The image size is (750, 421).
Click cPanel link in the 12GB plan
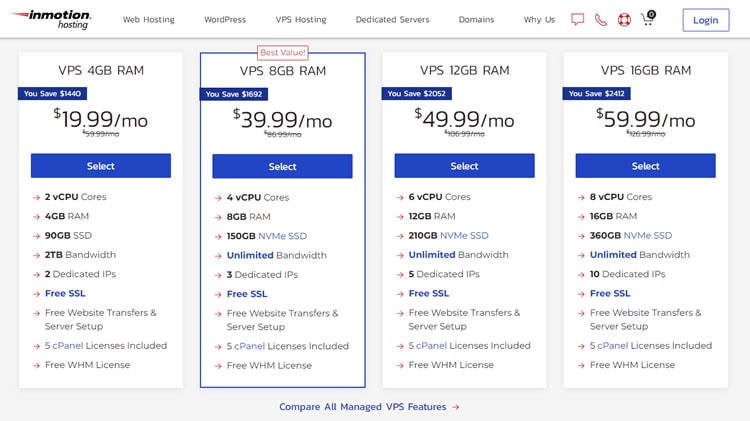point(431,345)
